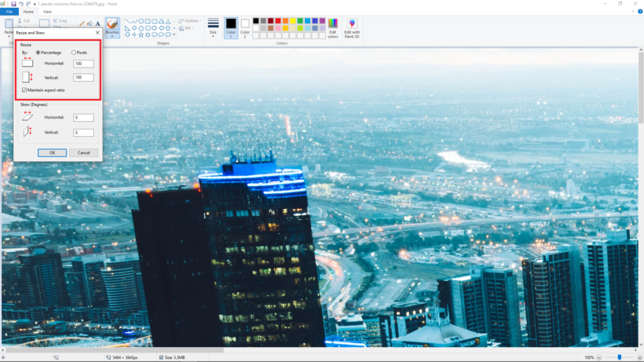Screen dimensions: 644x362
Task: Click the Undo arrow icon
Action: [x=21, y=4]
